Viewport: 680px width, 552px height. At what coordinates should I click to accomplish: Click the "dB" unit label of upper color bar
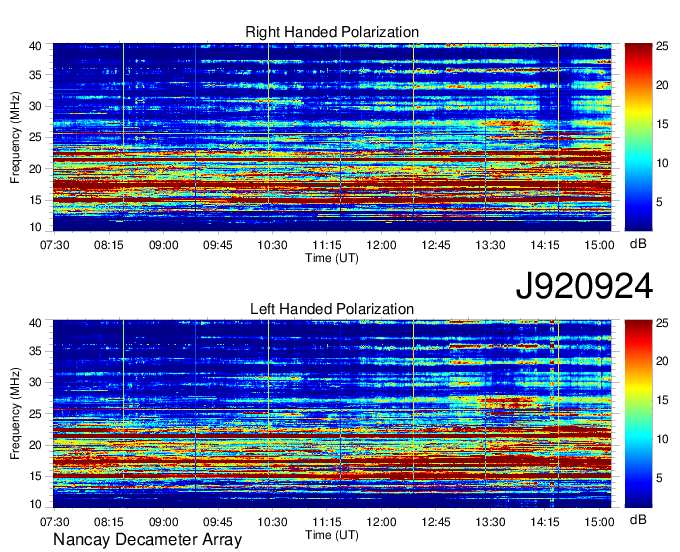click(638, 244)
